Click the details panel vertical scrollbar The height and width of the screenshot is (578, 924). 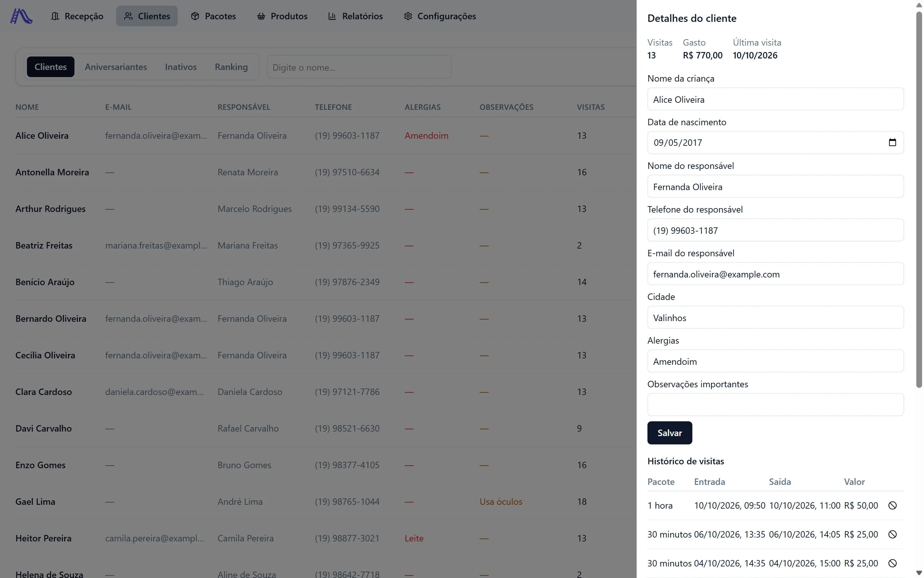[919, 199]
